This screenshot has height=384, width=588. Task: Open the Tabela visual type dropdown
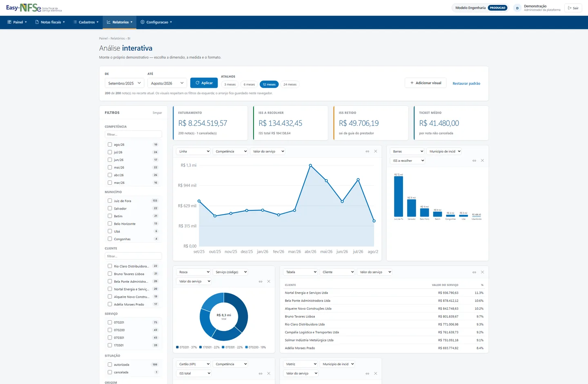click(x=301, y=272)
